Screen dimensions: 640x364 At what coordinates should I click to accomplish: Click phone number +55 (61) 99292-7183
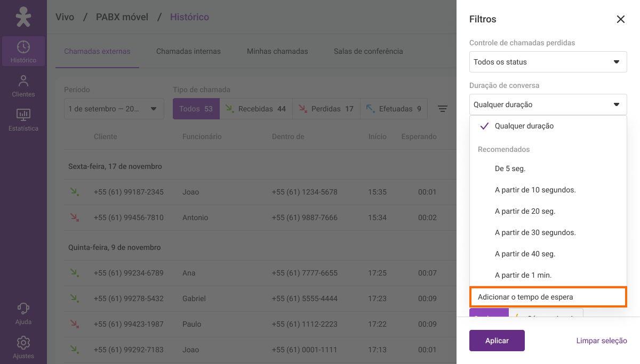click(129, 350)
